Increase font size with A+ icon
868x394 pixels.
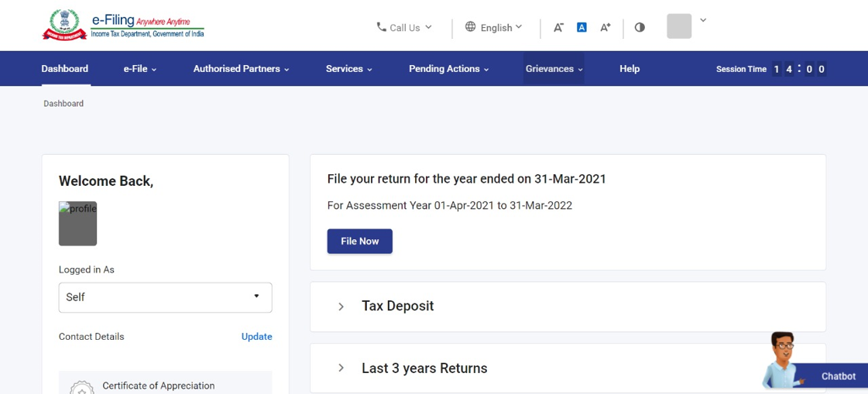click(x=606, y=27)
